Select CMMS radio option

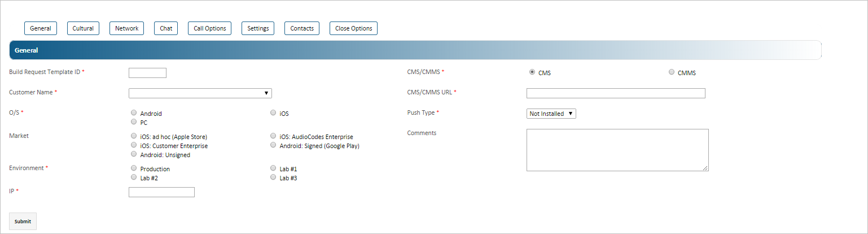point(672,72)
